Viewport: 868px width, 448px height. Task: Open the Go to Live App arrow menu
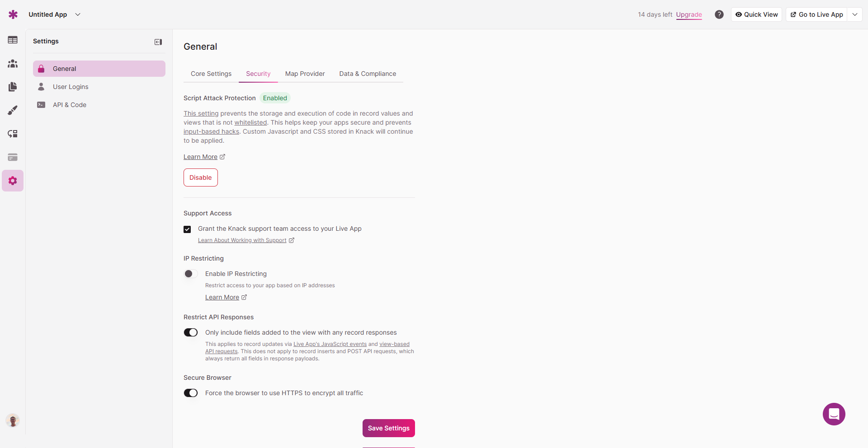point(854,14)
